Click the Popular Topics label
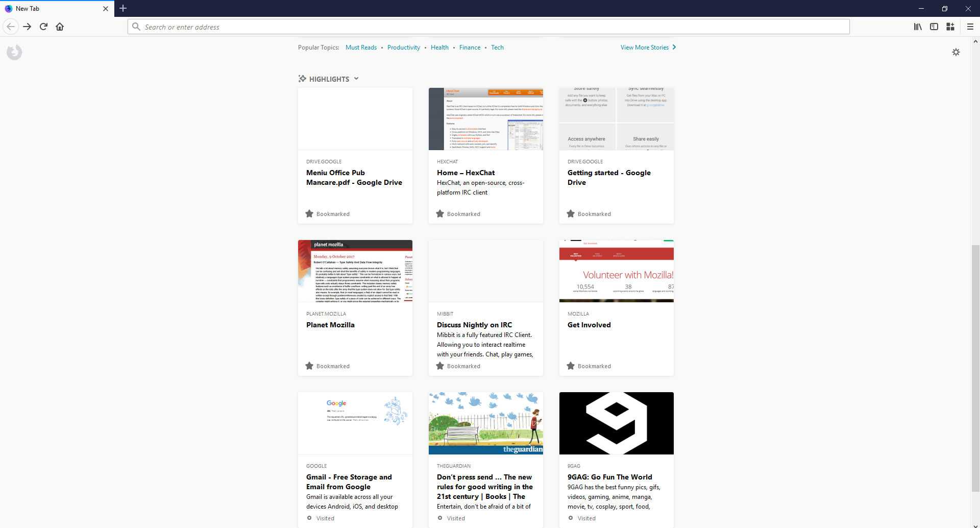 click(x=318, y=47)
